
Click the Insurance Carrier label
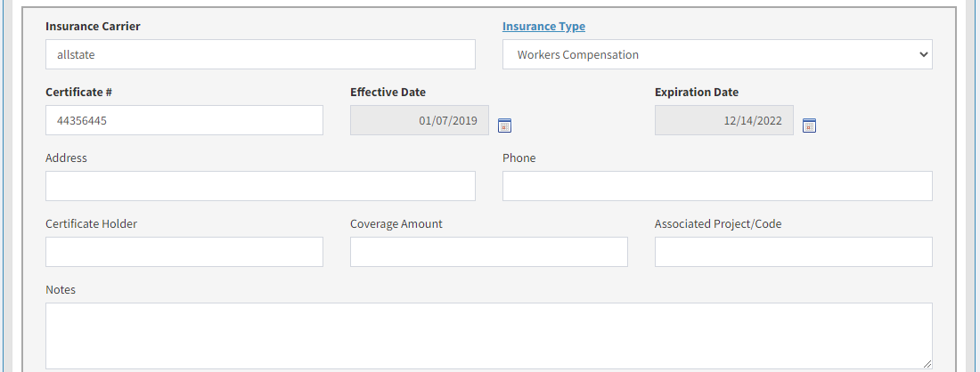(94, 26)
